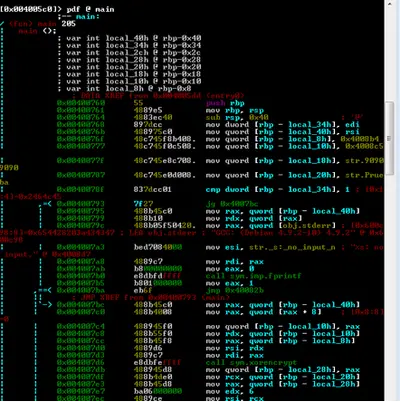Click opcode bytes '48c745e0d008.'

[x=165, y=175]
